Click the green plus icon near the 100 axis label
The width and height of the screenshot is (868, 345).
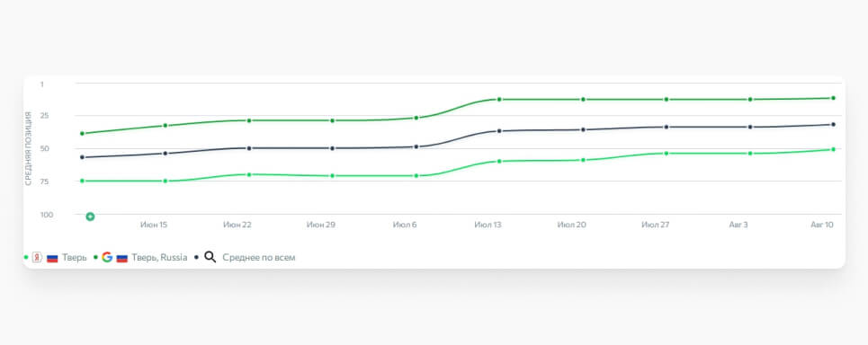click(x=90, y=217)
